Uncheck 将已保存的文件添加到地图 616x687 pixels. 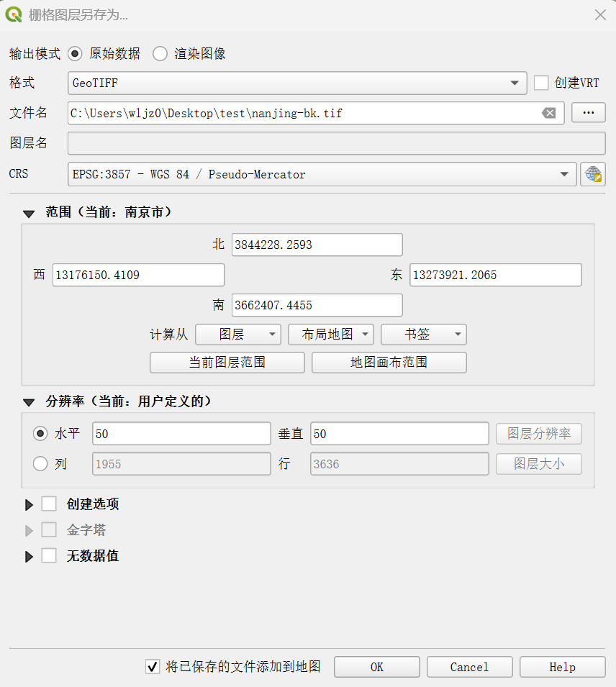(x=153, y=667)
